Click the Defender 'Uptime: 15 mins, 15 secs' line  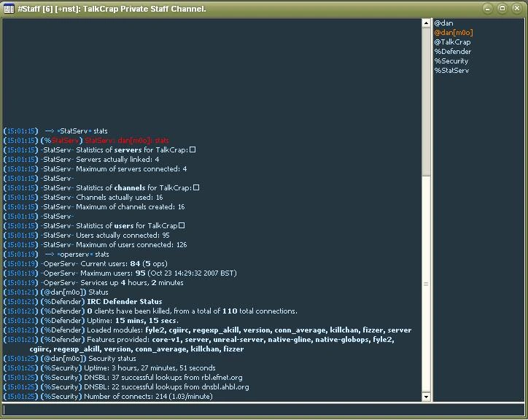[x=91, y=320]
